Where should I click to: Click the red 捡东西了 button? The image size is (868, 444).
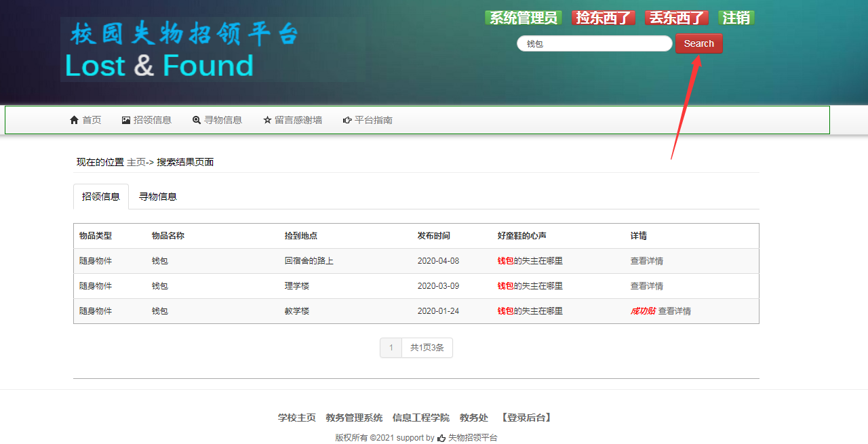pyautogui.click(x=604, y=18)
